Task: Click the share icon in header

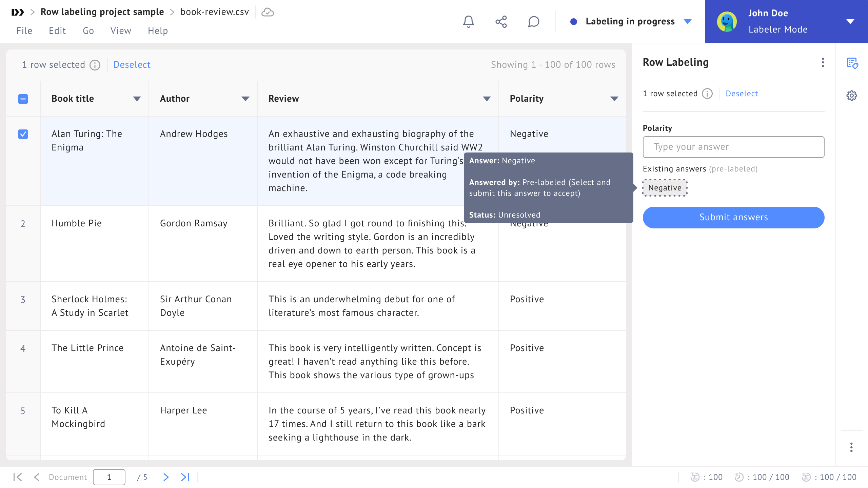Action: click(501, 22)
